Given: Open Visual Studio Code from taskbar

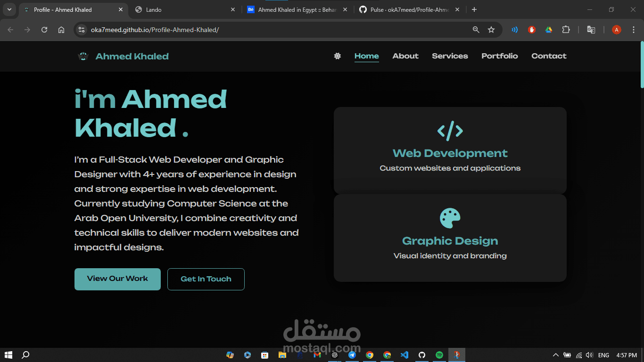Looking at the screenshot, I should pyautogui.click(x=405, y=355).
